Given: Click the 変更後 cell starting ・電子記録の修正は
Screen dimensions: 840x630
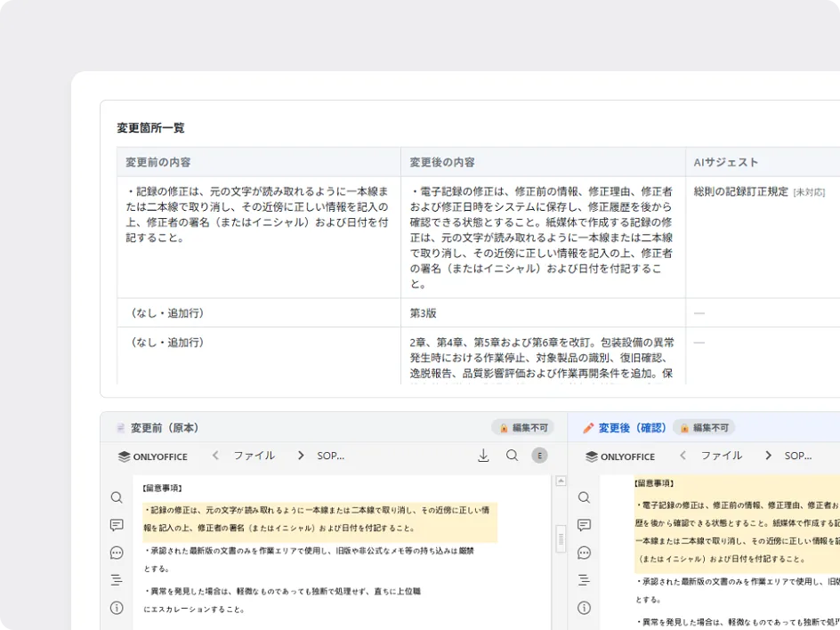Looking at the screenshot, I should 542,238.
